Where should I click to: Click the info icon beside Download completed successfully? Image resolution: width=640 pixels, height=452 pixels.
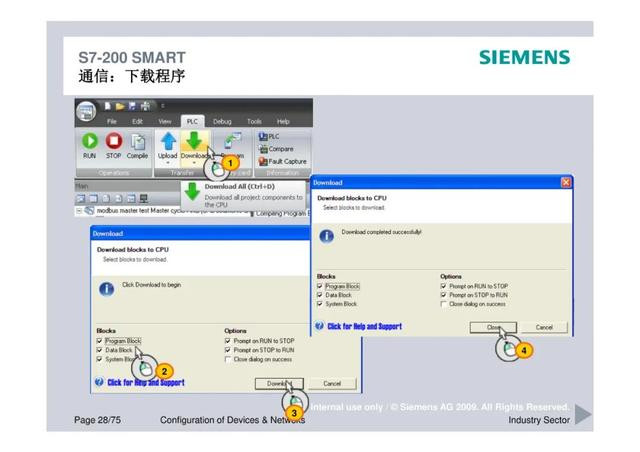pyautogui.click(x=326, y=236)
